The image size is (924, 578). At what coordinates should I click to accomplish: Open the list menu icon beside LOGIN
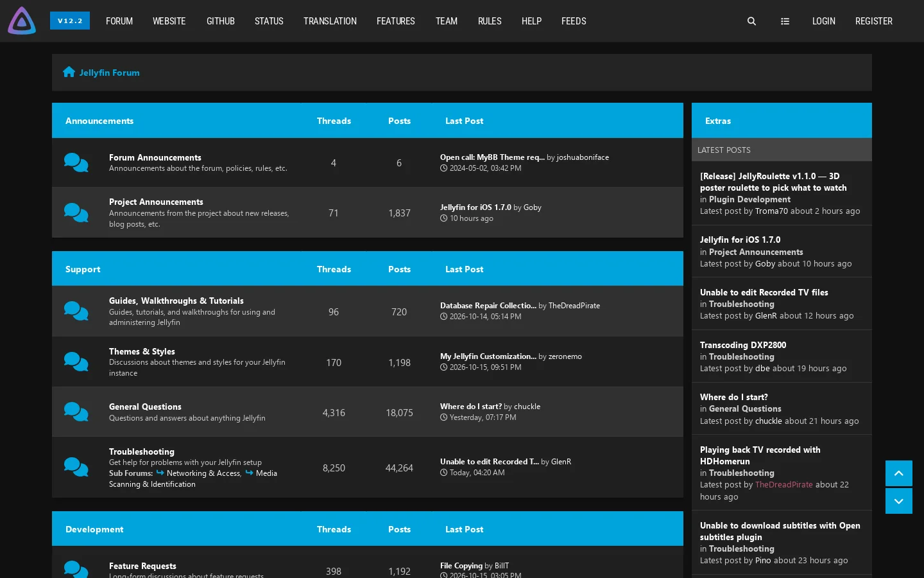coord(785,21)
